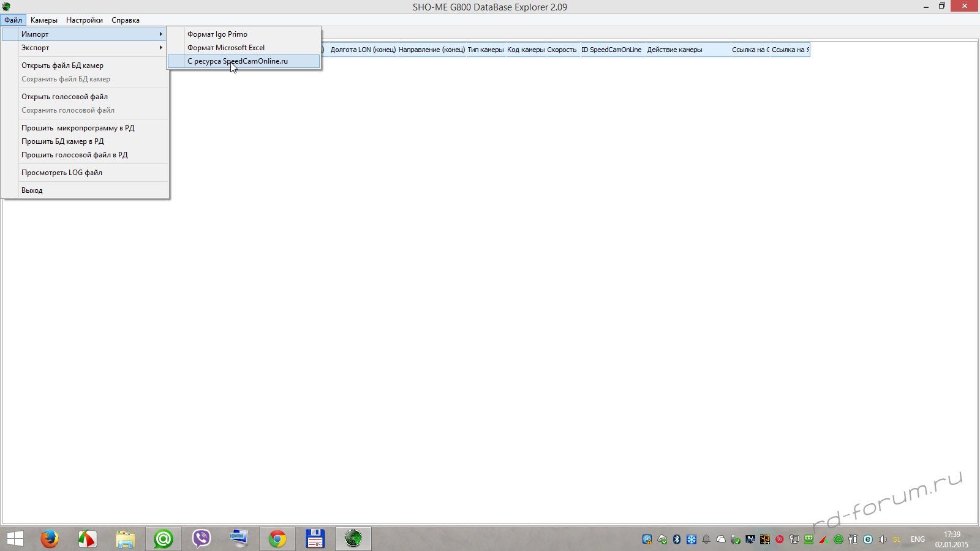Click the Ссылка на G column header
This screenshot has width=980, height=551.
750,50
